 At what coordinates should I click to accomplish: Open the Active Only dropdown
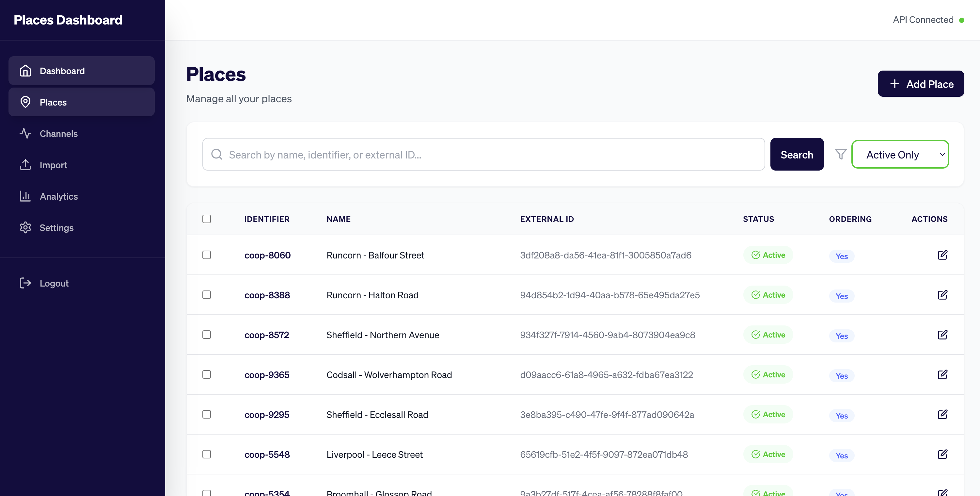click(900, 154)
